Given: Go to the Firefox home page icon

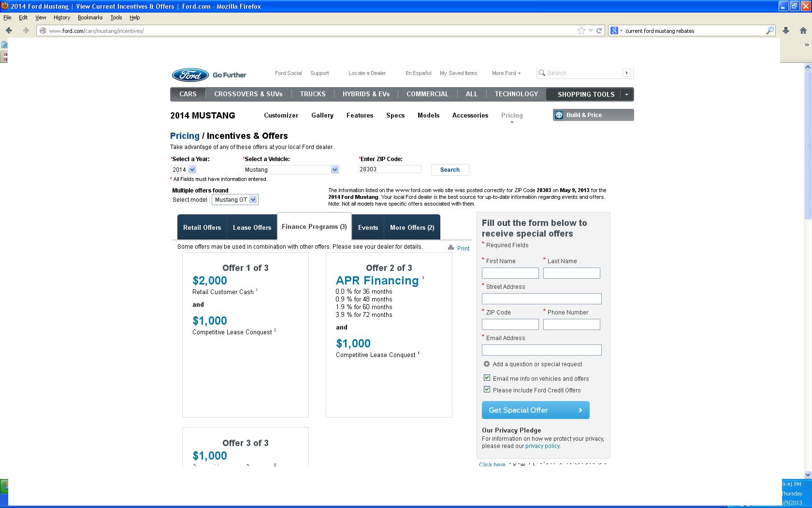Looking at the screenshot, I should tap(803, 30).
